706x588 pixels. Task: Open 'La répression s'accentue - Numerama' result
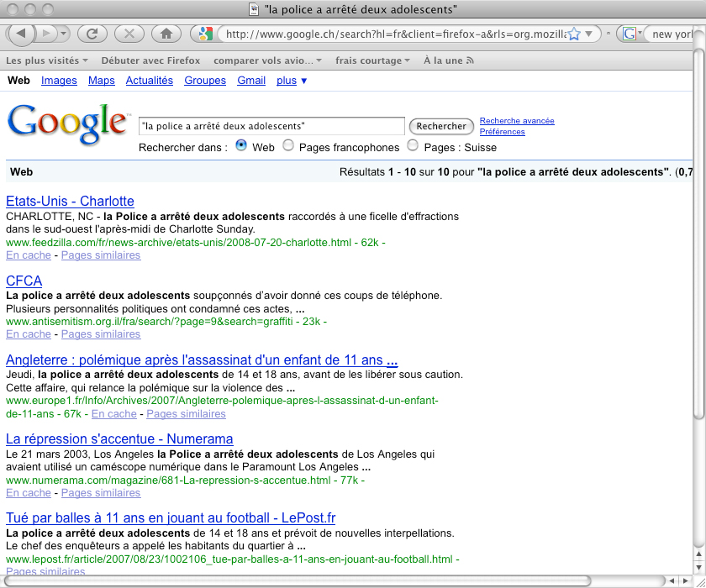point(119,438)
